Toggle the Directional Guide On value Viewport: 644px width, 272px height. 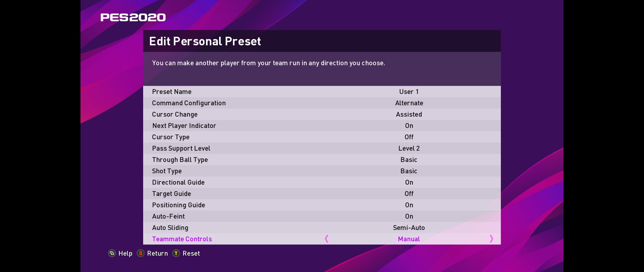tap(409, 182)
